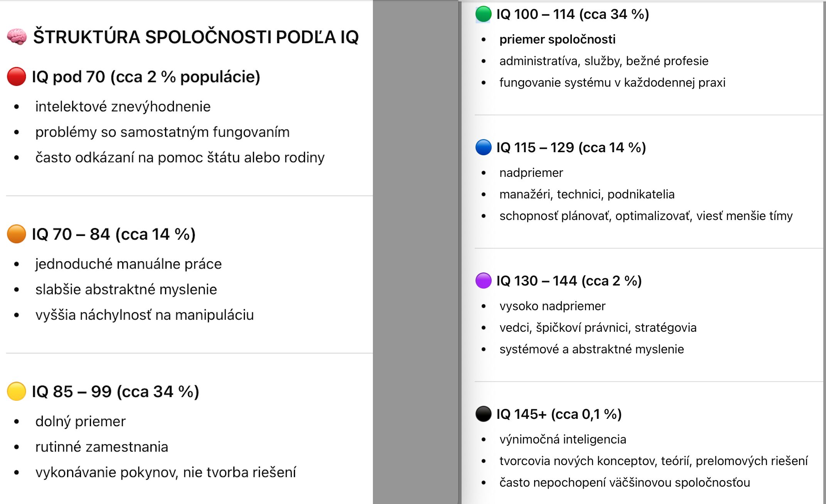Click the bullet text intelektové znevýhodnenie
The image size is (826, 504).
tap(123, 107)
